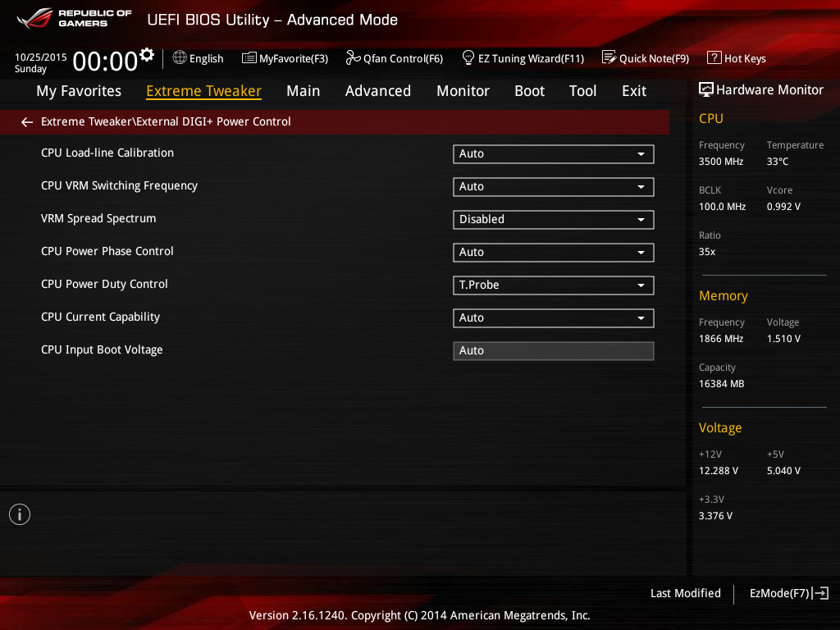Click CPU Input Boot Voltage field

[x=554, y=351]
